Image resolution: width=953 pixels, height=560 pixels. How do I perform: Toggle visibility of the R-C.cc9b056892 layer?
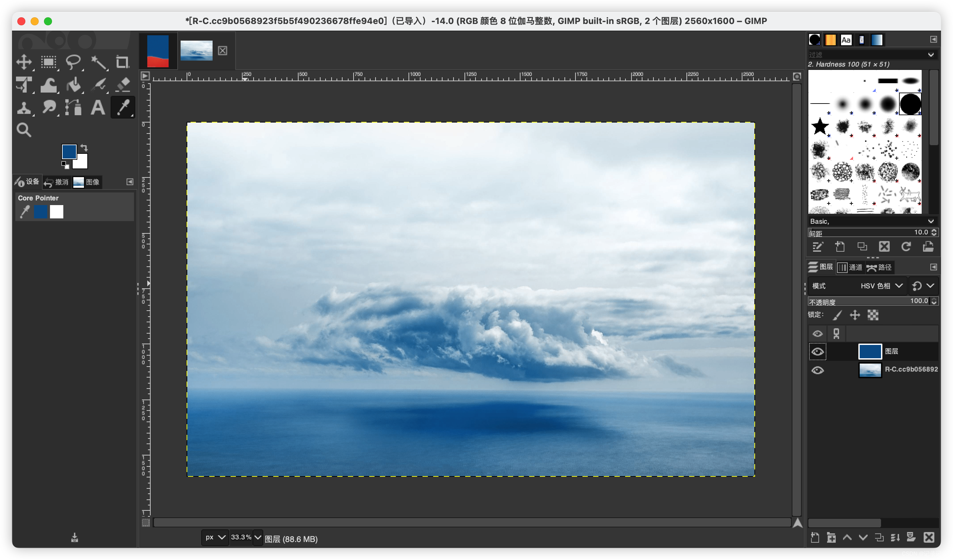click(818, 370)
